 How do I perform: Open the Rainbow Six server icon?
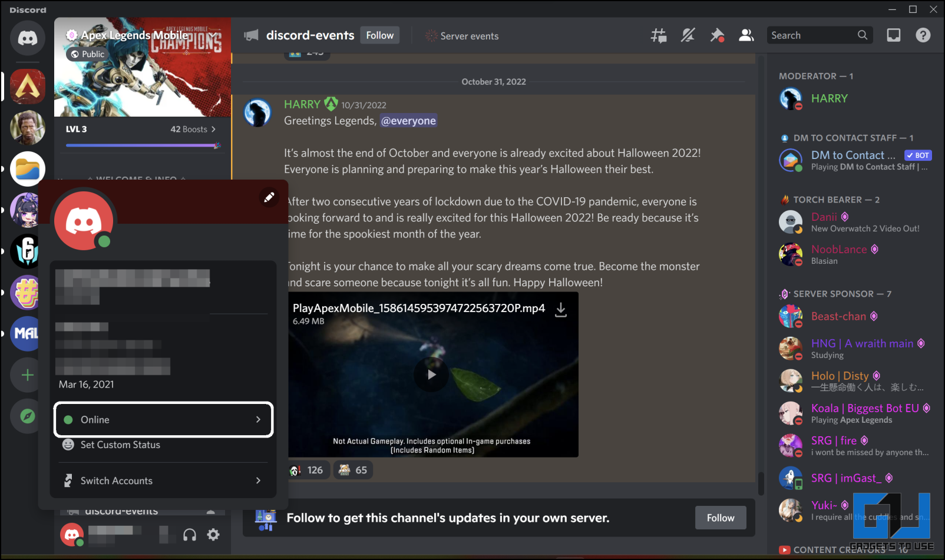pos(25,251)
